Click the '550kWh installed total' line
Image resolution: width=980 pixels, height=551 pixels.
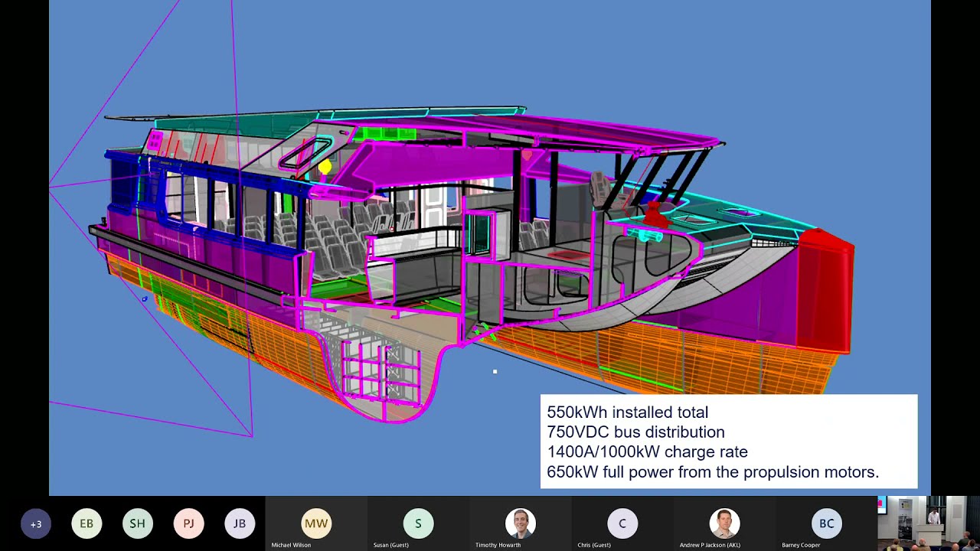tap(628, 412)
